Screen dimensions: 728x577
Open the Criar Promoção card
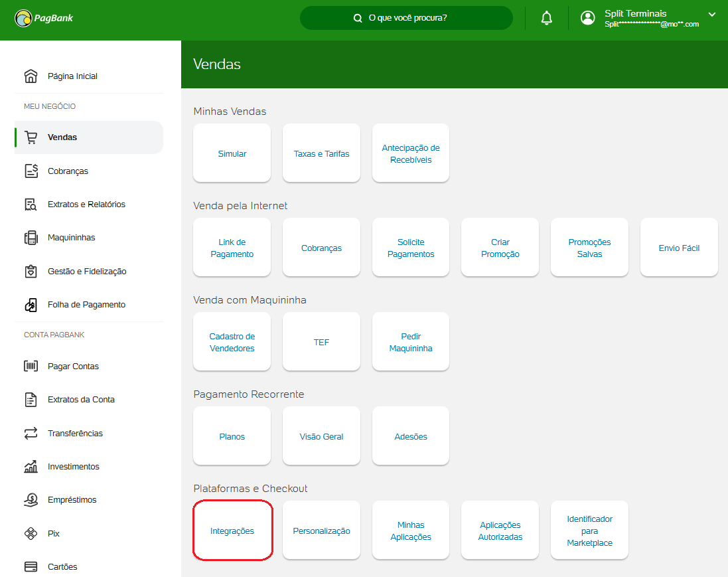click(x=500, y=248)
